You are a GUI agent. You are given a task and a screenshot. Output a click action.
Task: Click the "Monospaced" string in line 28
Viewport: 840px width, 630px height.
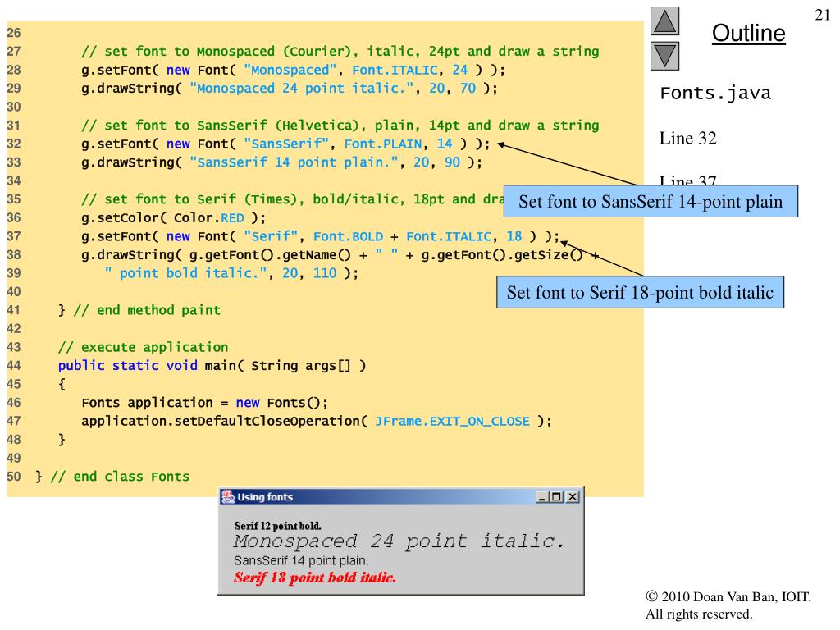290,71
